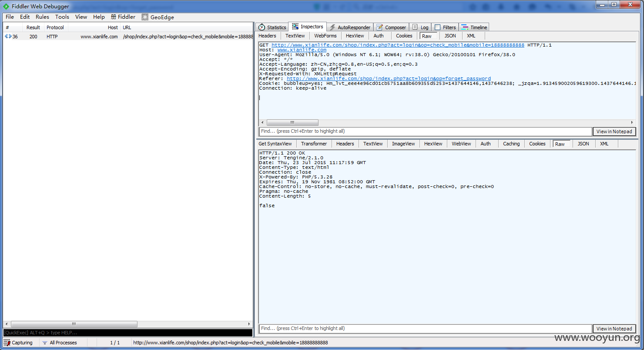Screen dimensions: 644x350
Task: Open the Rules menu
Action: pos(42,17)
